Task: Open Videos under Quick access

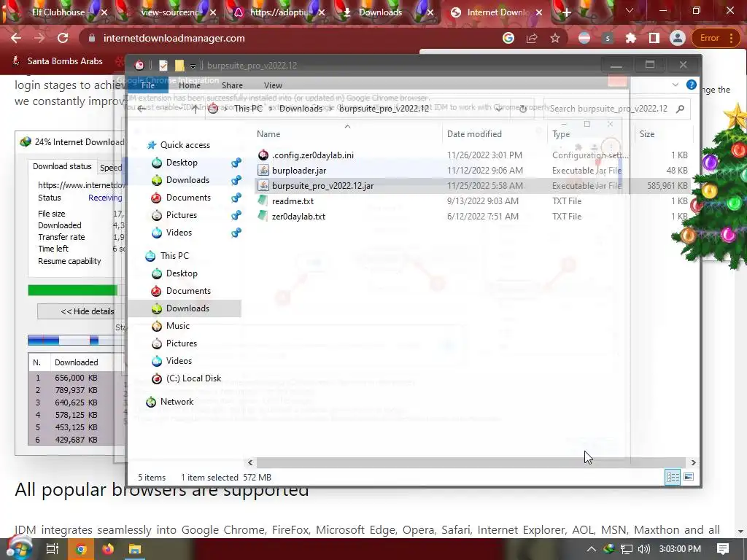Action: (x=179, y=233)
